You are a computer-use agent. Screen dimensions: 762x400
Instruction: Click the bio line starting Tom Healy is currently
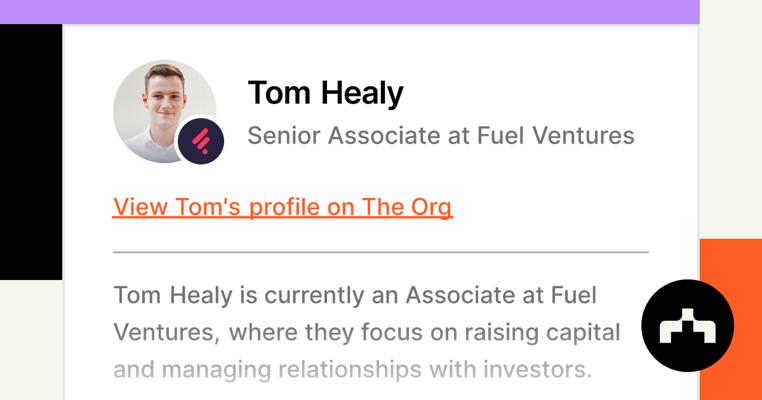point(355,296)
